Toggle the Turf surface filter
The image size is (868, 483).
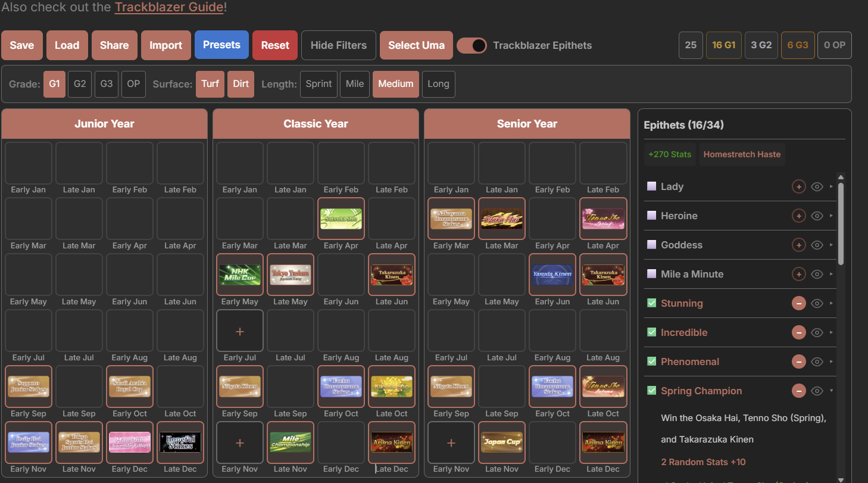click(x=210, y=84)
